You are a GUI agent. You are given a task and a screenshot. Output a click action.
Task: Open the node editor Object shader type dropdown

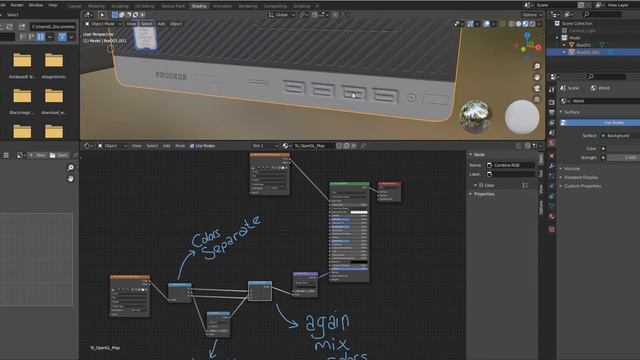(112, 146)
